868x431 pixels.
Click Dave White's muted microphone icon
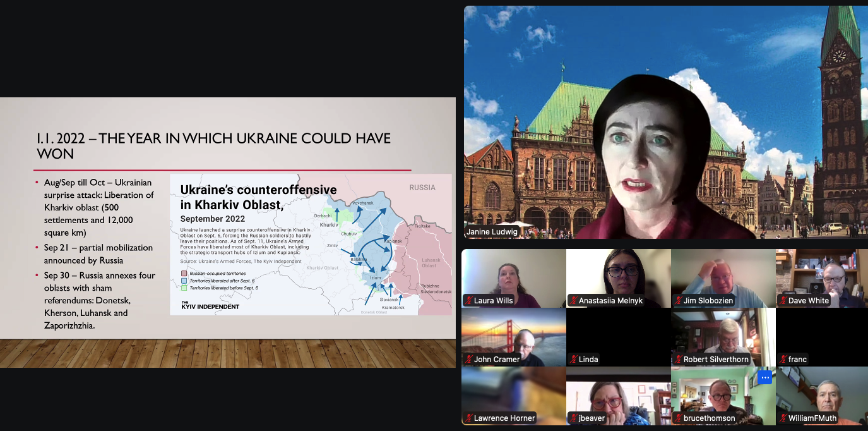pyautogui.click(x=783, y=301)
